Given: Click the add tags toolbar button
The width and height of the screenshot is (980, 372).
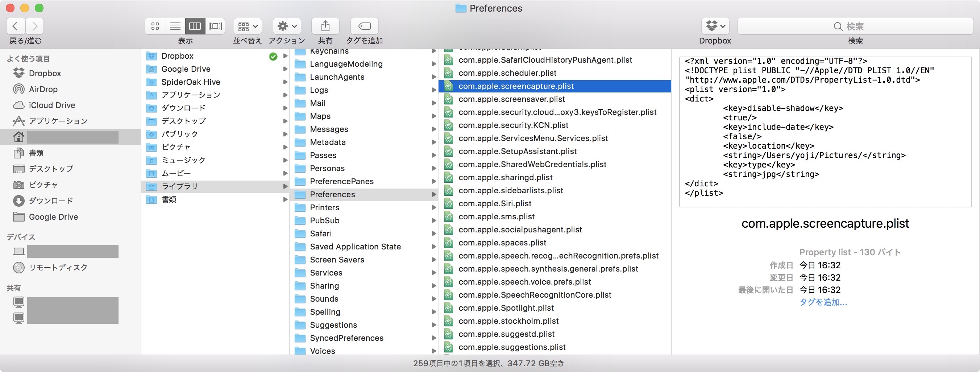Looking at the screenshot, I should (365, 26).
